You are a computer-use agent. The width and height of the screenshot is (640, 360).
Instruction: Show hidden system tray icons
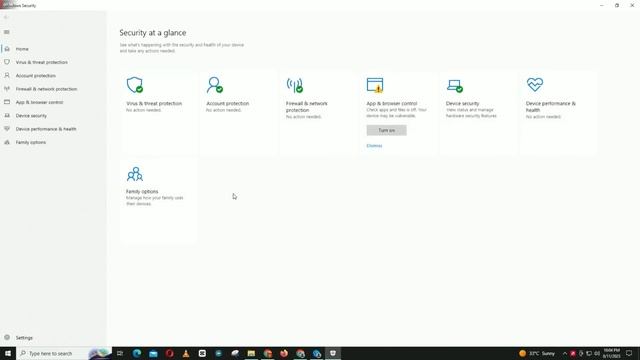tap(565, 353)
